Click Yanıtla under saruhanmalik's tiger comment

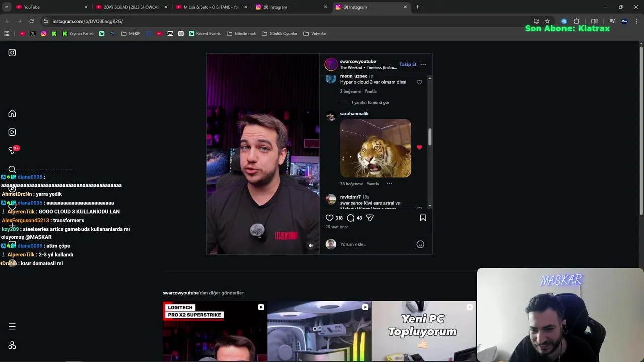(x=373, y=184)
